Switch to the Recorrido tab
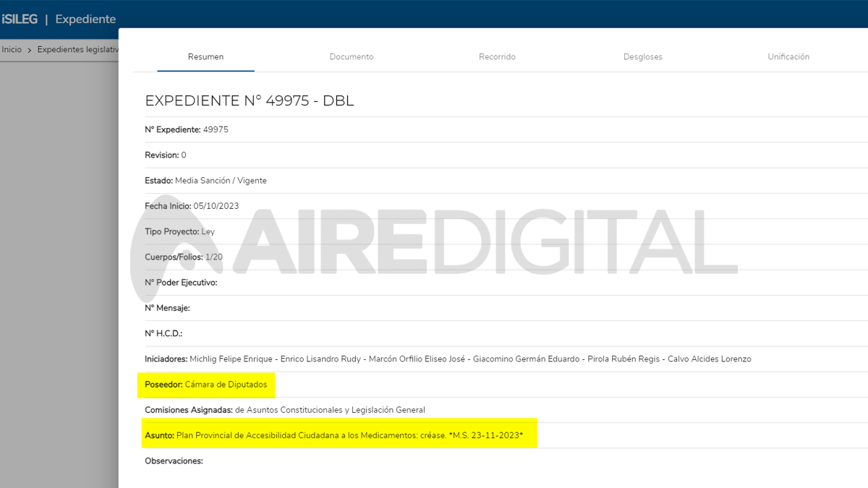This screenshot has height=488, width=868. click(x=497, y=56)
